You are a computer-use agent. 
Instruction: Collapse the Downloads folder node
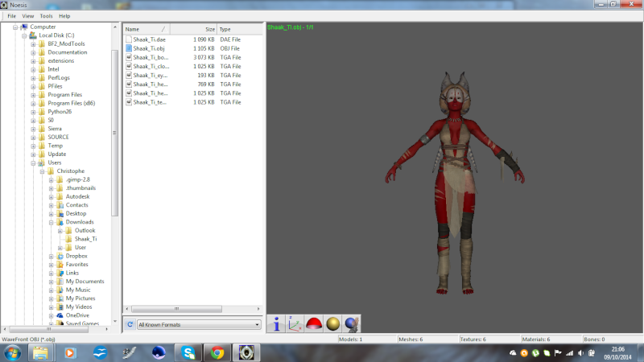click(52, 223)
